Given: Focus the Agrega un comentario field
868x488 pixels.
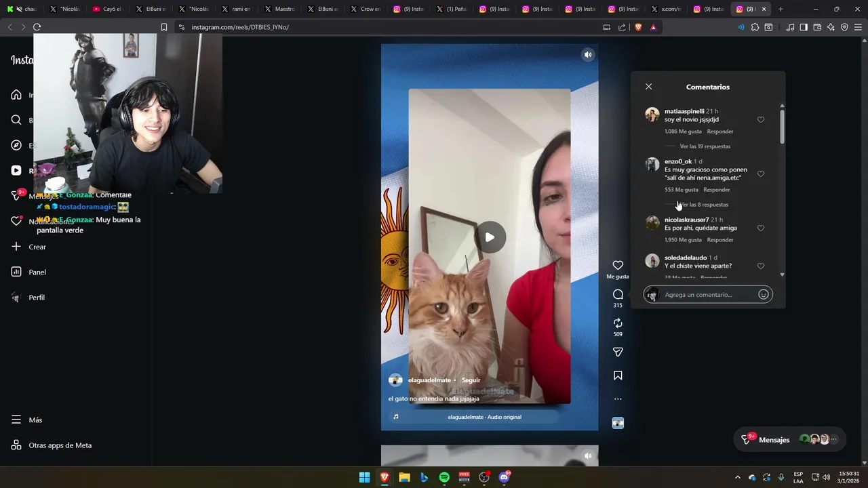Looking at the screenshot, I should pos(709,295).
